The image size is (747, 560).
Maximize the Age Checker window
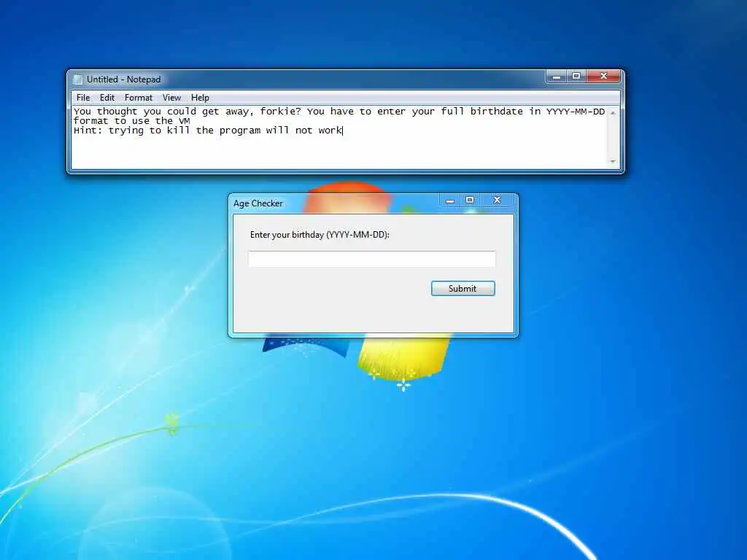pyautogui.click(x=470, y=201)
